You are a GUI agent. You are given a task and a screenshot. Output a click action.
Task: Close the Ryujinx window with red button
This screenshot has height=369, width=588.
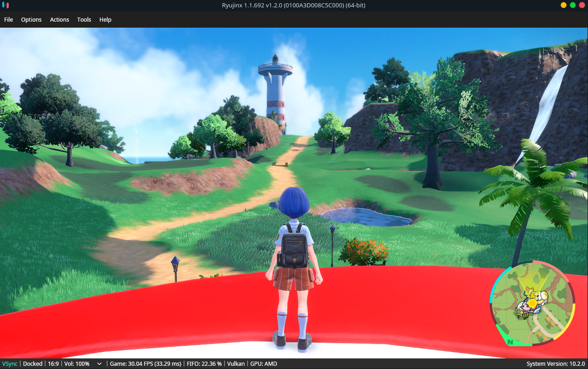pos(582,5)
